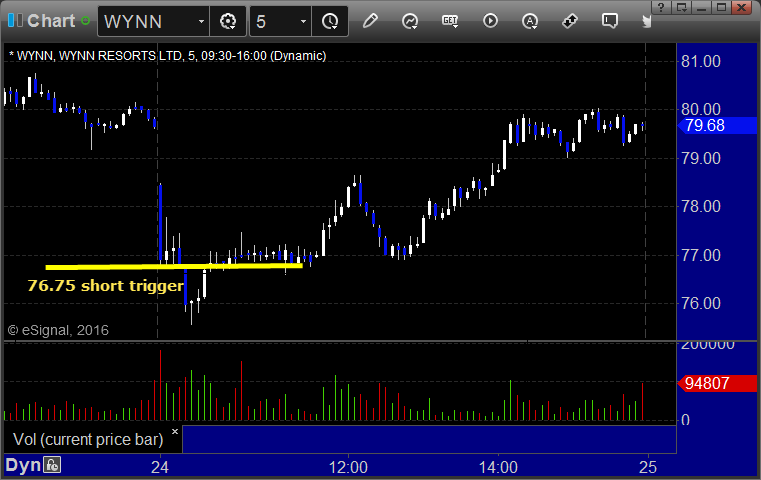Open the GET tools menu icon

(450, 21)
